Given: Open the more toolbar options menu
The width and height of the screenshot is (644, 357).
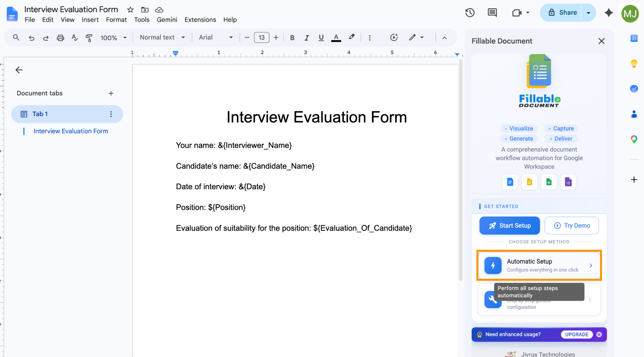Looking at the screenshot, I should [370, 38].
